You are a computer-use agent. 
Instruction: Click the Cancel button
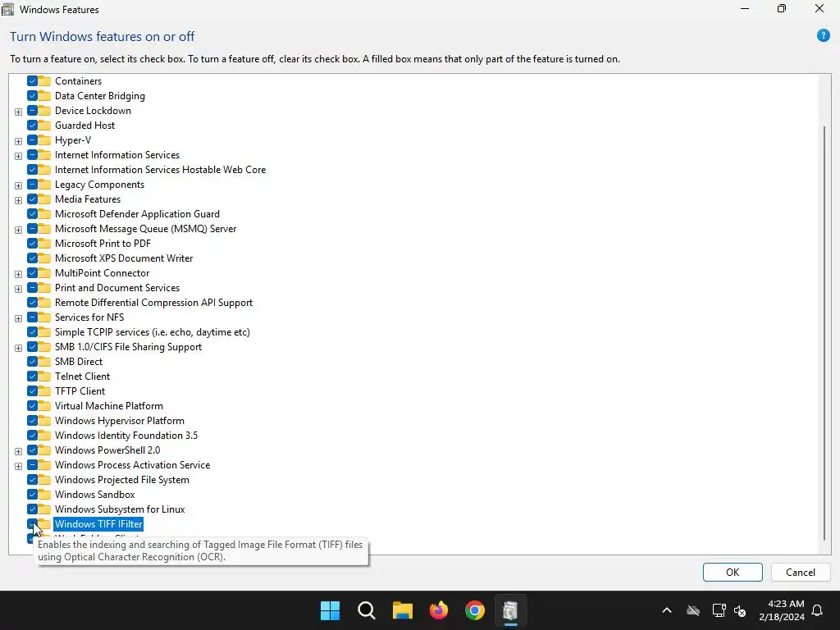coord(801,572)
